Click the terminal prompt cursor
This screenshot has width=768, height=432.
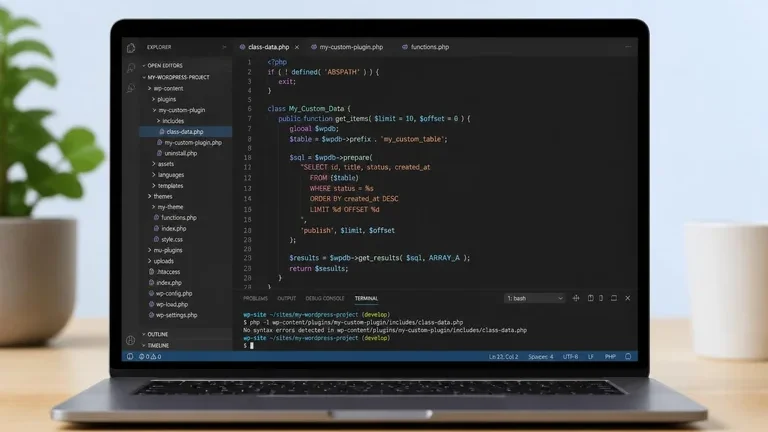coord(252,346)
